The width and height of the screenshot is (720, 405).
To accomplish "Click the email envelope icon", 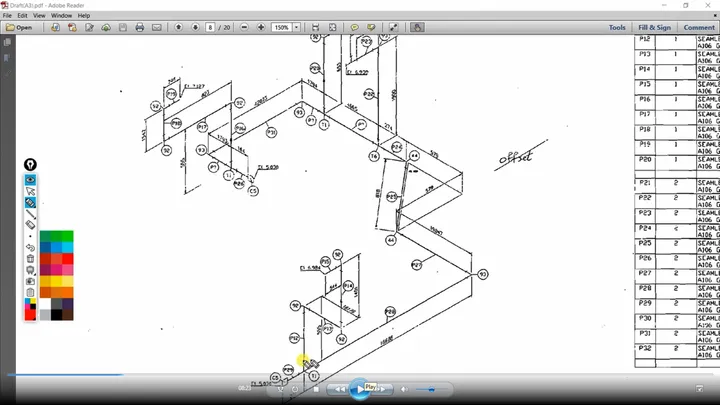I will 157,28.
